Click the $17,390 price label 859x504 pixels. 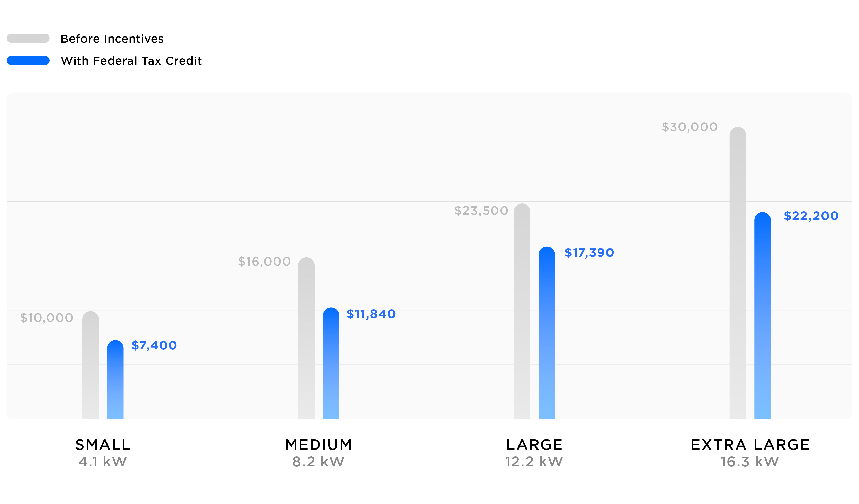pyautogui.click(x=589, y=253)
